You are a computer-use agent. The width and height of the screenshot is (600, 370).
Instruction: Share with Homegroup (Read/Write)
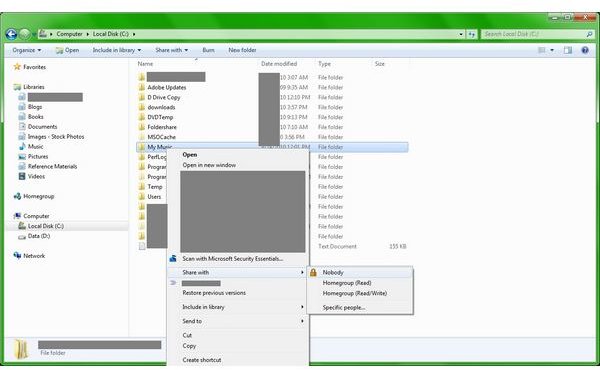(355, 293)
